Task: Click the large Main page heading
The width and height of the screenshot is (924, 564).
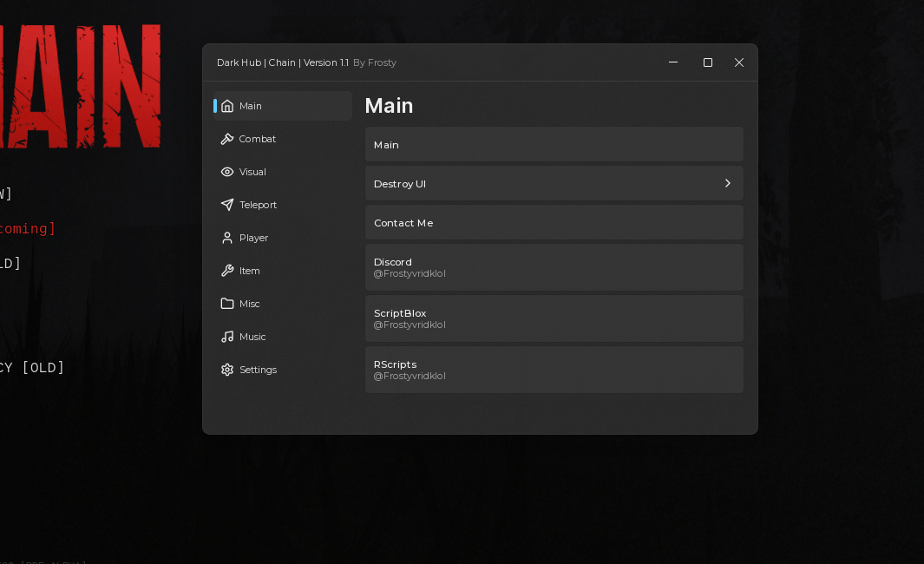Action: (x=389, y=106)
